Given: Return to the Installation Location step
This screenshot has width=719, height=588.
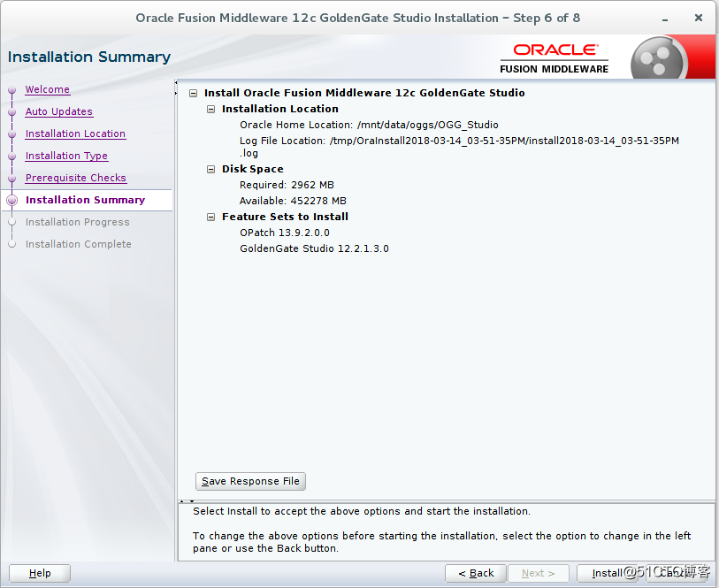Looking at the screenshot, I should [x=76, y=134].
